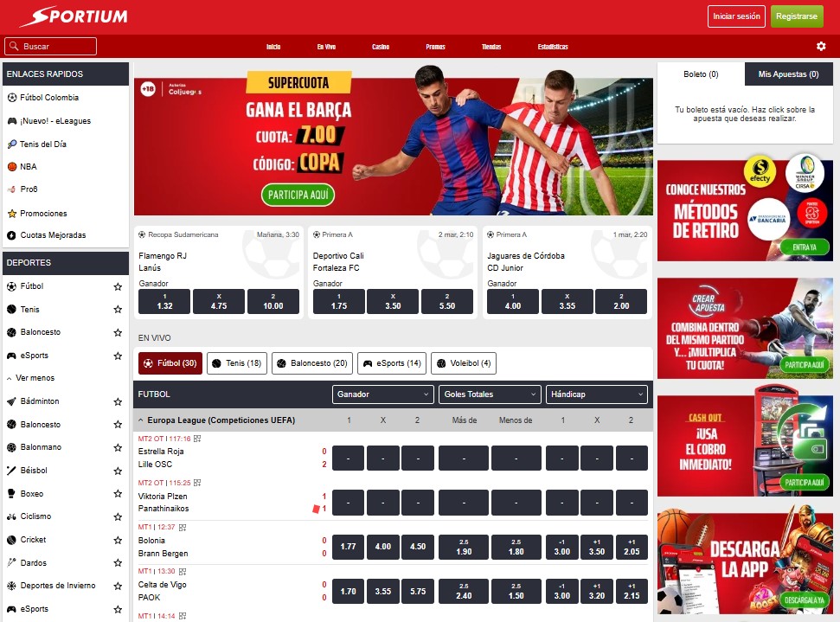This screenshot has height=622, width=840.
Task: Open stats icon for Bolonia match
Action: (x=183, y=527)
